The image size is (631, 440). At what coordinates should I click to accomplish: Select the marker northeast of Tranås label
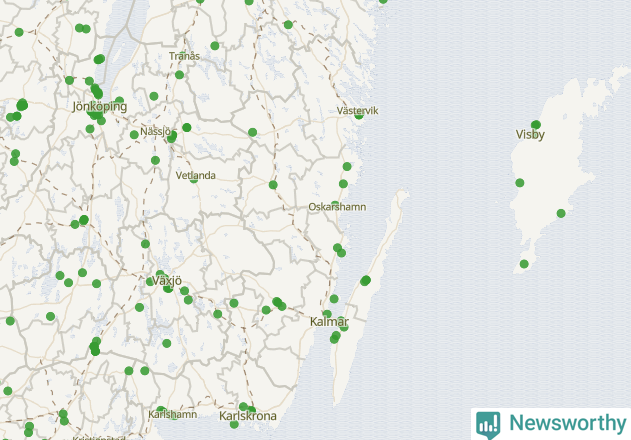click(x=215, y=45)
